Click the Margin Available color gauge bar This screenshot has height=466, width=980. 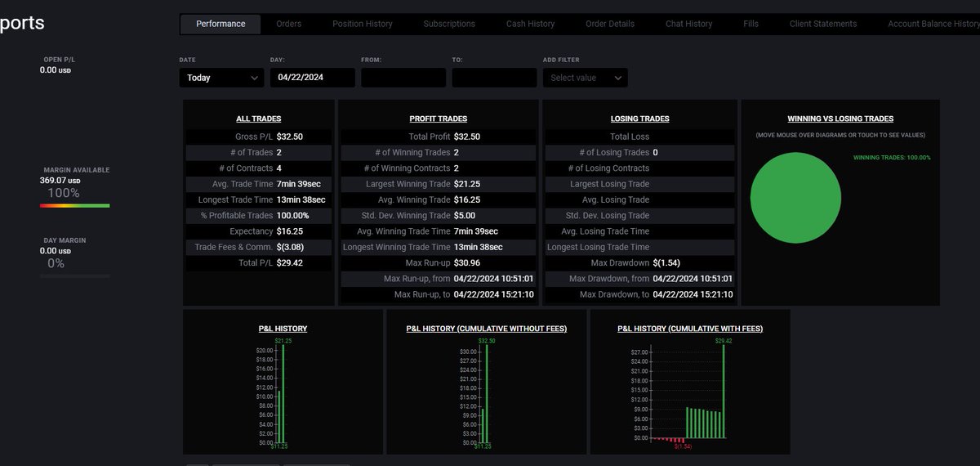74,206
